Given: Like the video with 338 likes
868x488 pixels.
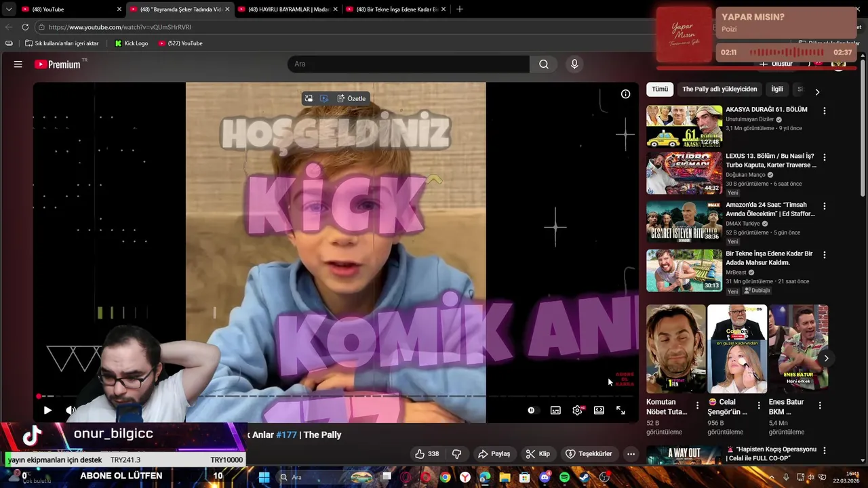Looking at the screenshot, I should 427,454.
